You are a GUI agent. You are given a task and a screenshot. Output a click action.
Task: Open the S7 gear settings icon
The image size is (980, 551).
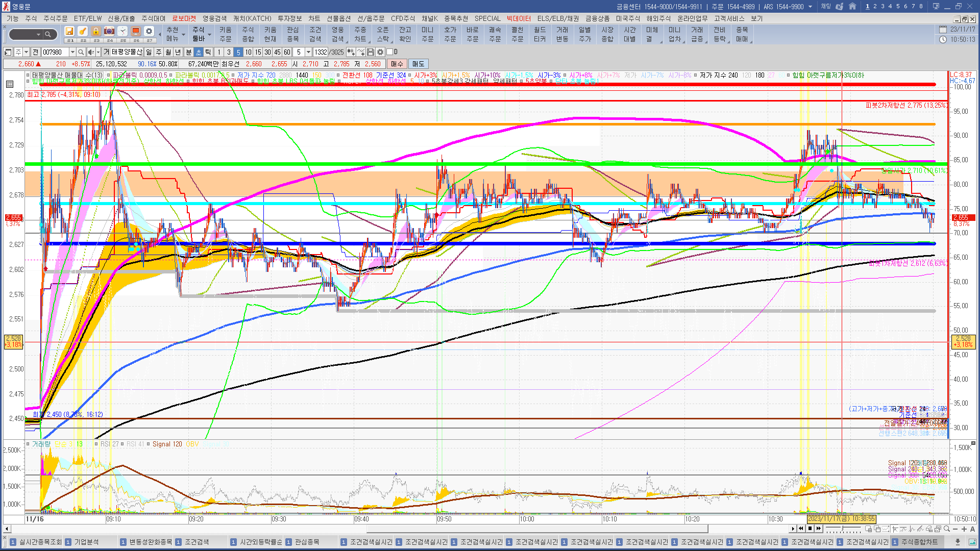[149, 32]
